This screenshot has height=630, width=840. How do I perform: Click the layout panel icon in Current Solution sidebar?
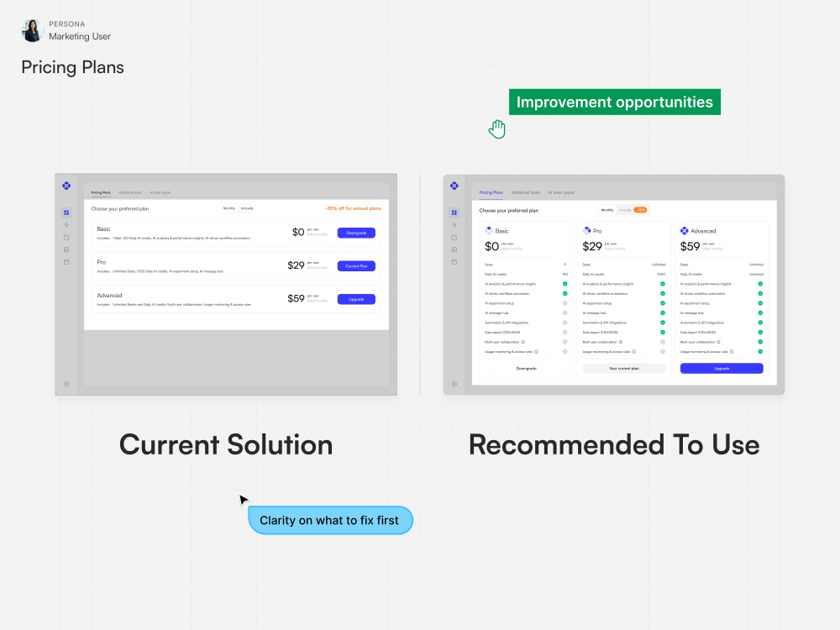[66, 249]
